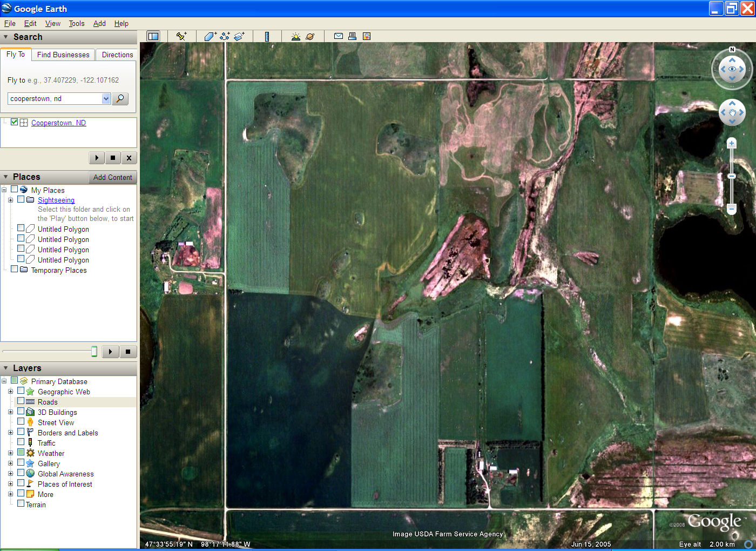Enable the Places of Interest checkbox
This screenshot has width=756, height=551.
pos(21,483)
